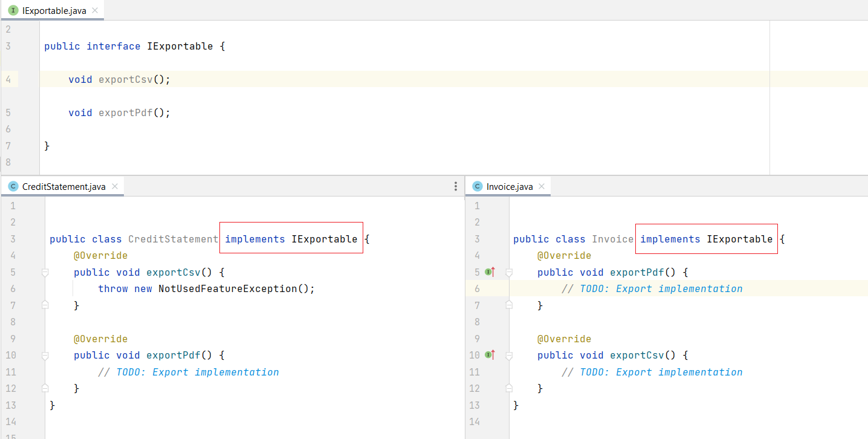Click the interface keyword in IExportable.java
The height and width of the screenshot is (439, 868).
pyautogui.click(x=114, y=46)
